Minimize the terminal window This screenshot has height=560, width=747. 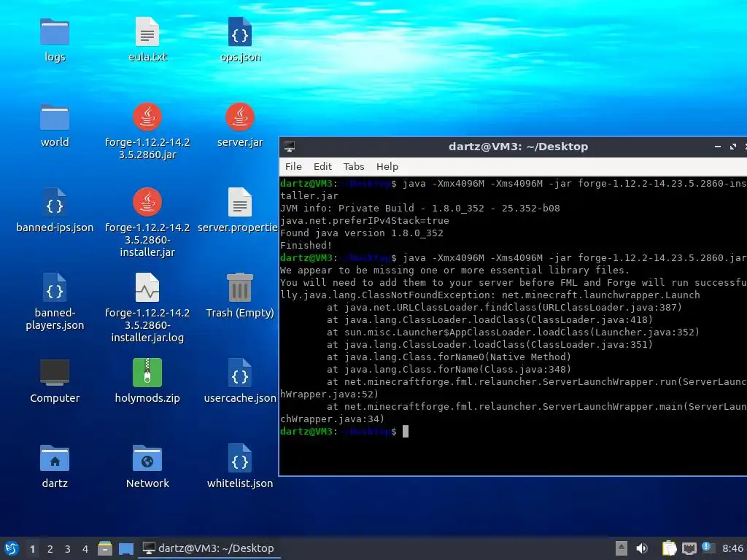click(718, 147)
